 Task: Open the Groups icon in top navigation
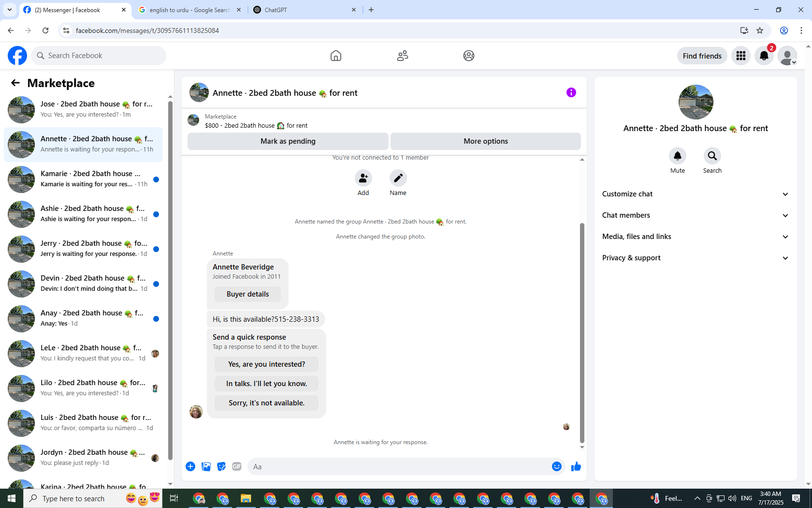coord(469,56)
